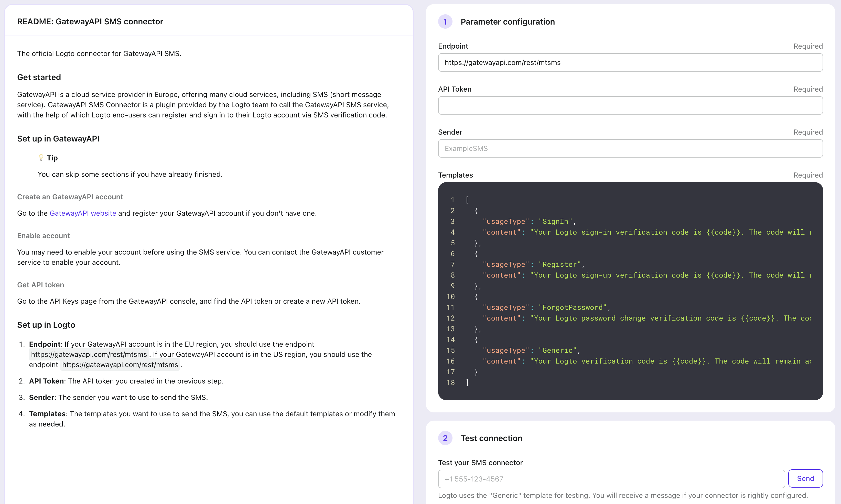
Task: Click the bold "Templates" list item in README
Action: [x=47, y=414]
